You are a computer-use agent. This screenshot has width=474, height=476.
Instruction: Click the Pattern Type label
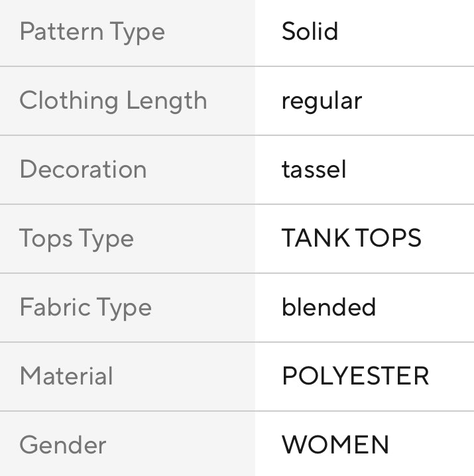(92, 32)
